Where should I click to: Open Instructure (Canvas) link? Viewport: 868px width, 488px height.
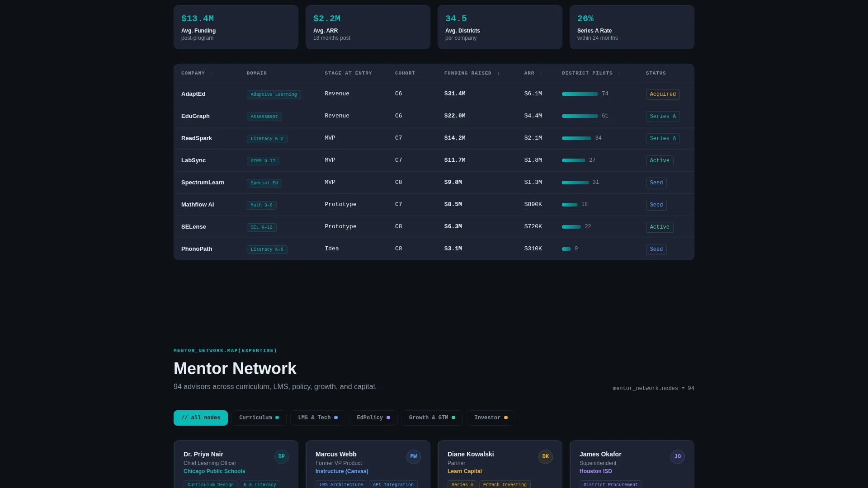coord(342,471)
